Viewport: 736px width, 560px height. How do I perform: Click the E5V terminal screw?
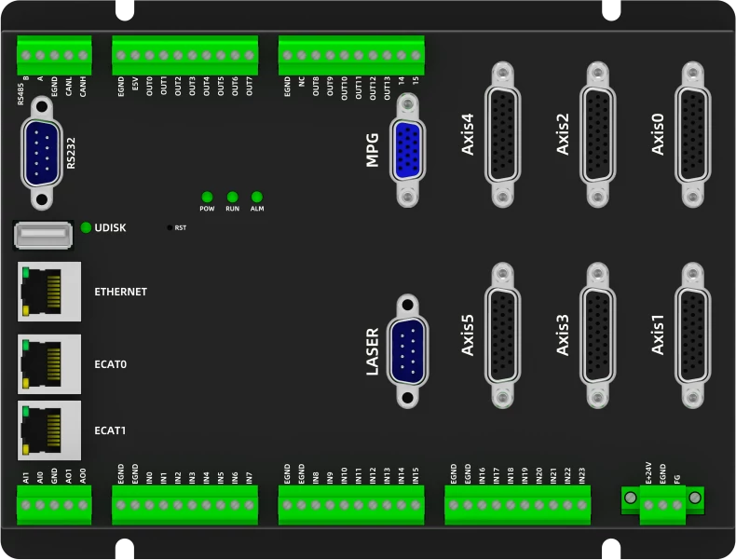coord(135,55)
